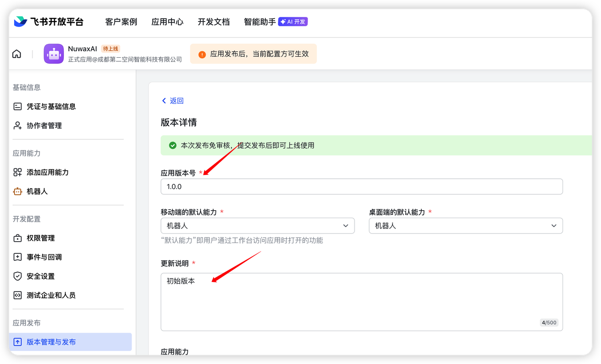The image size is (601, 364).
Task: Click the NuwaxAI app name
Action: [x=83, y=49]
